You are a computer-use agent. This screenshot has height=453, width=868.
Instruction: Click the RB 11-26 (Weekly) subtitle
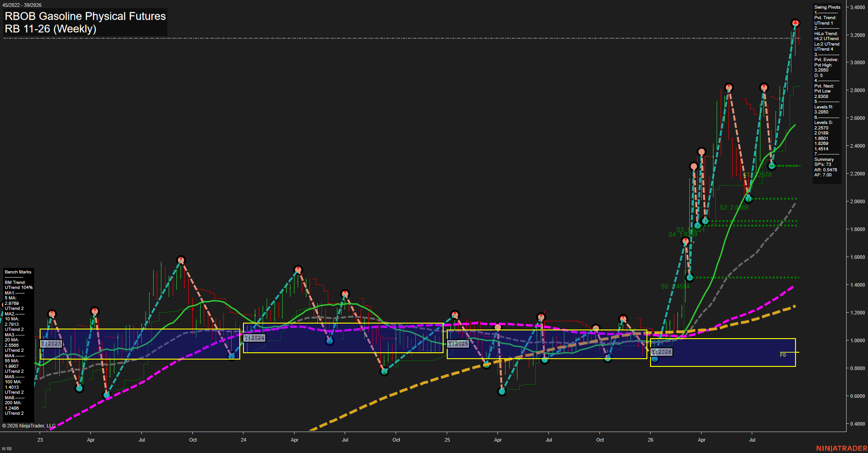tap(51, 29)
